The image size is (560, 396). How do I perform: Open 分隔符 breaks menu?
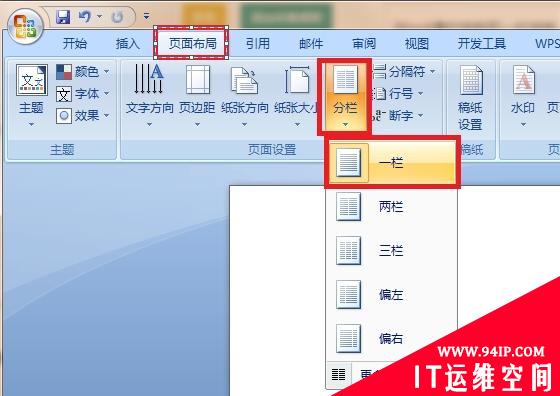[404, 72]
